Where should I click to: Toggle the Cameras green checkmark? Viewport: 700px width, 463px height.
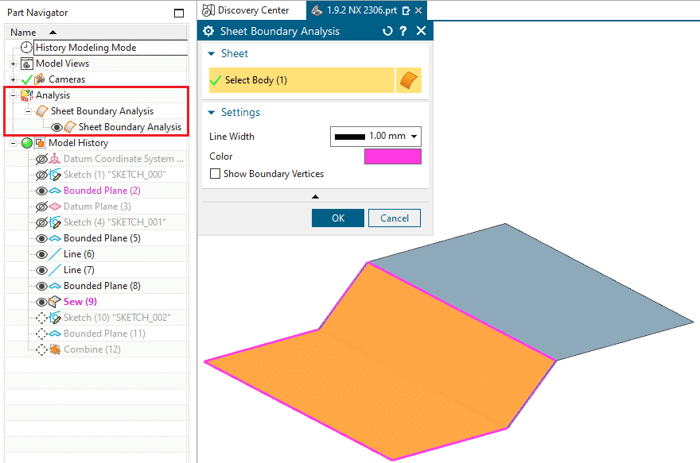point(27,80)
